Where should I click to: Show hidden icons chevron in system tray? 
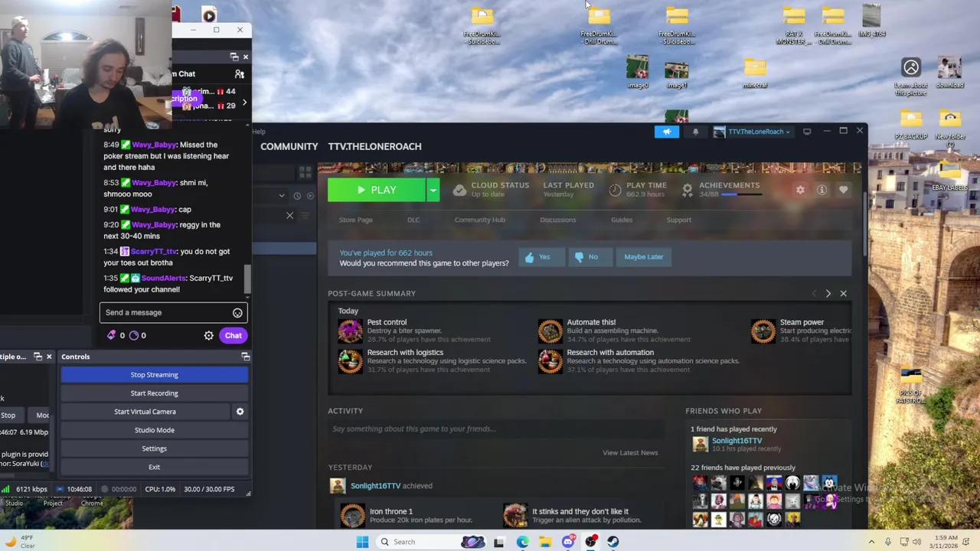tap(871, 542)
